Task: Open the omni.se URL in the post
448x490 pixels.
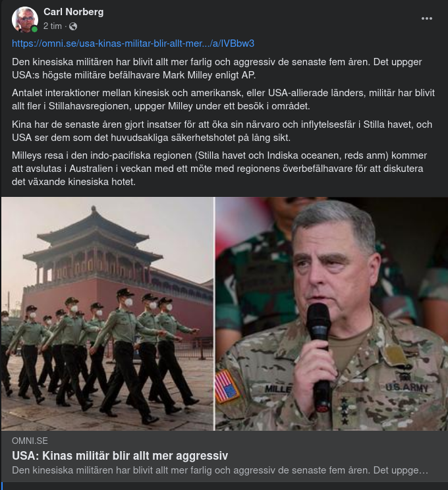Action: [133, 43]
